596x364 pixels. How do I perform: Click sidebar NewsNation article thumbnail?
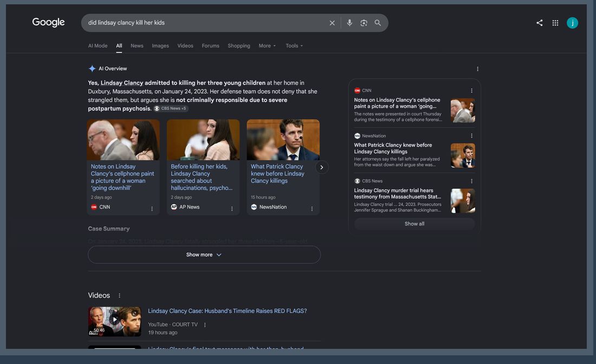coord(463,155)
